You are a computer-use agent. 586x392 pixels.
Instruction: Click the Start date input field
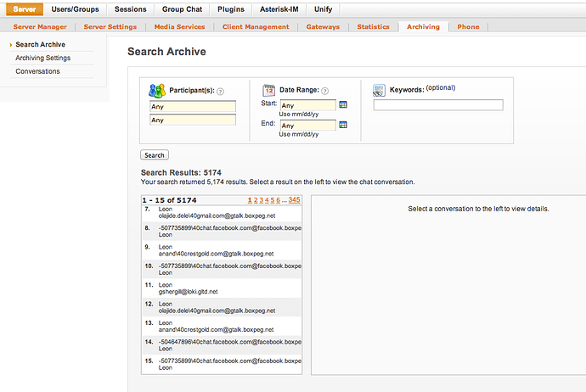308,105
